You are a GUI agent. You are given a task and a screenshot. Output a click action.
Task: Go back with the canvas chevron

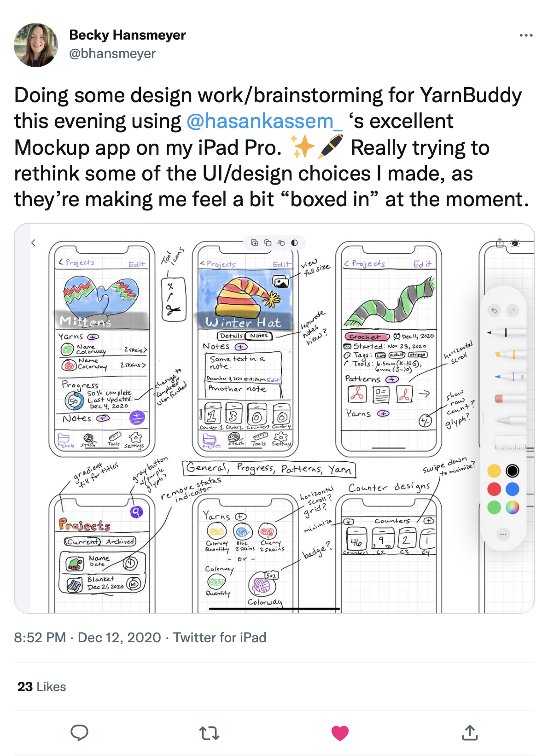33,243
